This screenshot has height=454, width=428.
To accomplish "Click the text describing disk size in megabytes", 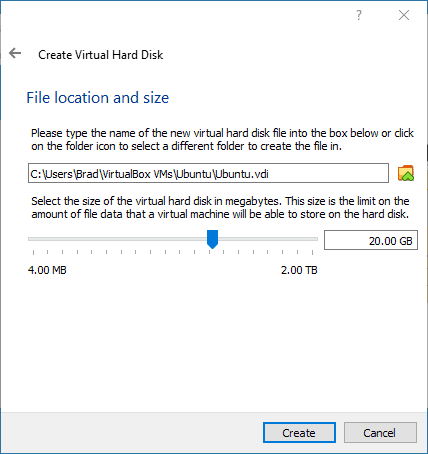I will click(x=220, y=207).
